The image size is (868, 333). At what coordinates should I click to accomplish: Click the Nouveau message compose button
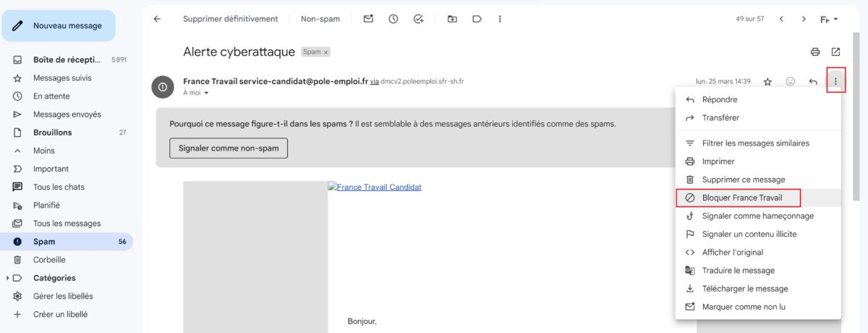(x=59, y=25)
